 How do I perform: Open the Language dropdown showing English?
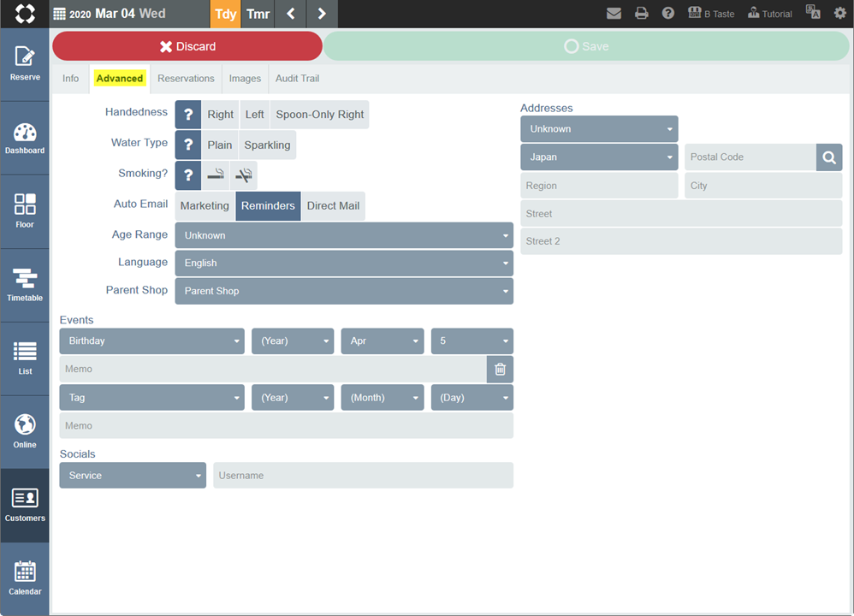pos(344,263)
